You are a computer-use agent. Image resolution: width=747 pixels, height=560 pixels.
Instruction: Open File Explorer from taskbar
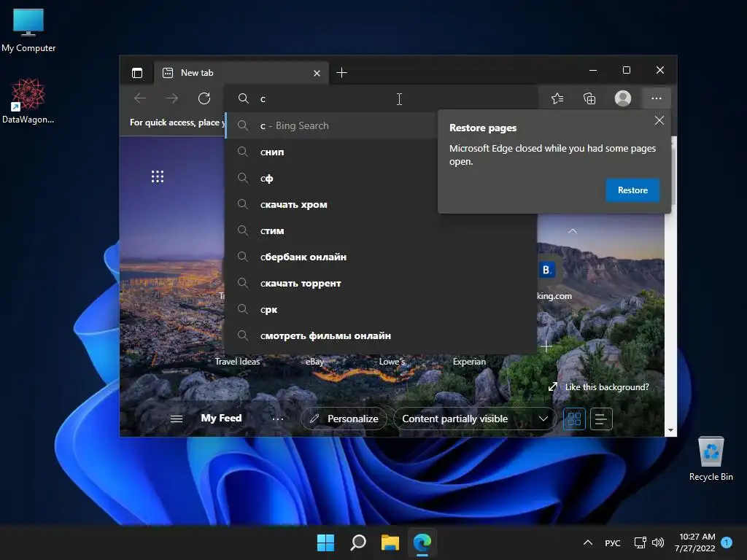coord(390,542)
